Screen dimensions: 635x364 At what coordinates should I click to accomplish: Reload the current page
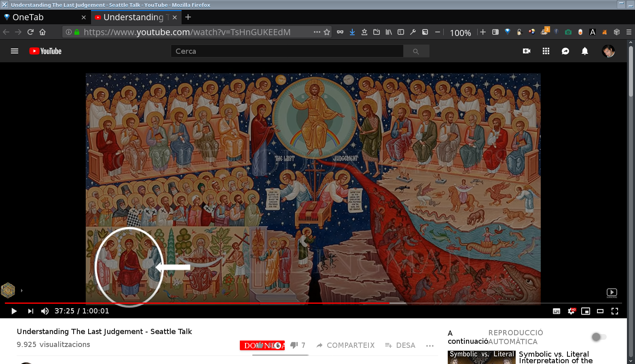(x=30, y=32)
